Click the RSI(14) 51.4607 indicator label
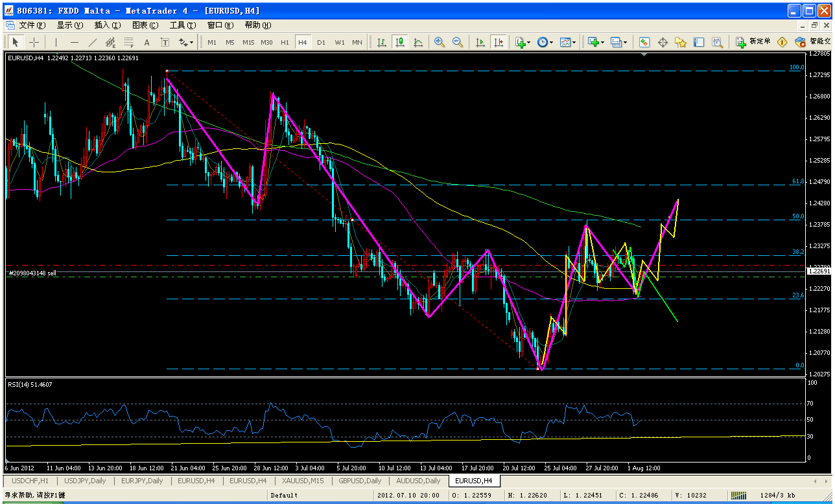The width and height of the screenshot is (835, 504). click(30, 384)
